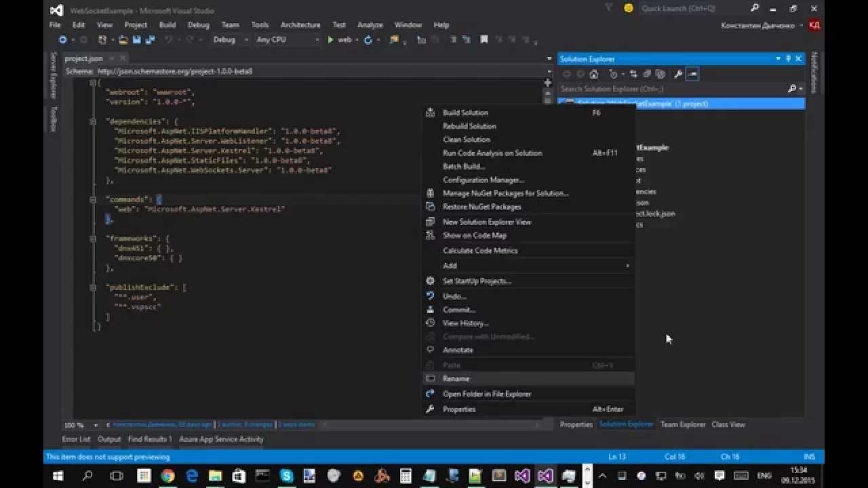
Task: Click the volume icon in system tray
Action: pos(701,476)
